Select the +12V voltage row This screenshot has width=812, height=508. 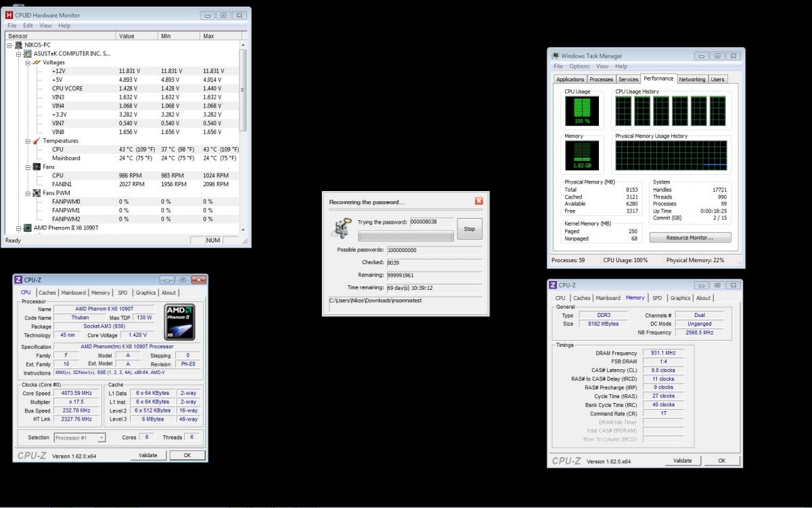click(122, 71)
